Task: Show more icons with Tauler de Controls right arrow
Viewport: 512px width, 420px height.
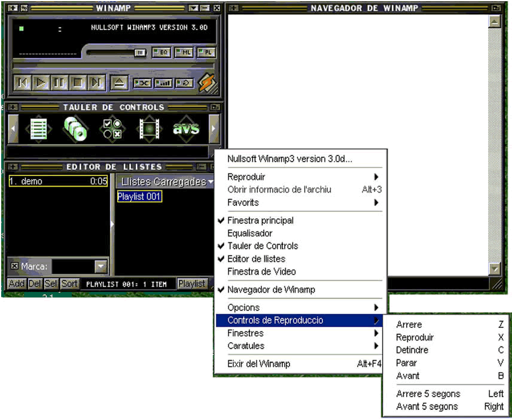Action: [x=214, y=129]
